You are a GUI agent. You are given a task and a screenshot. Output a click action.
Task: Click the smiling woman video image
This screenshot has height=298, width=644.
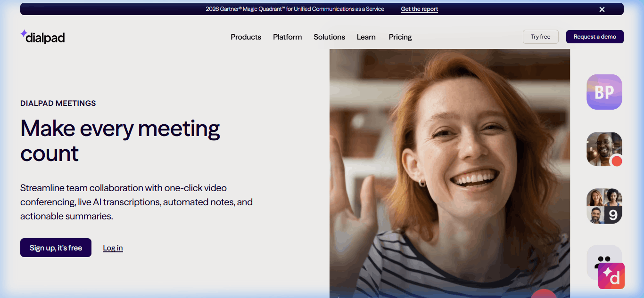449,173
